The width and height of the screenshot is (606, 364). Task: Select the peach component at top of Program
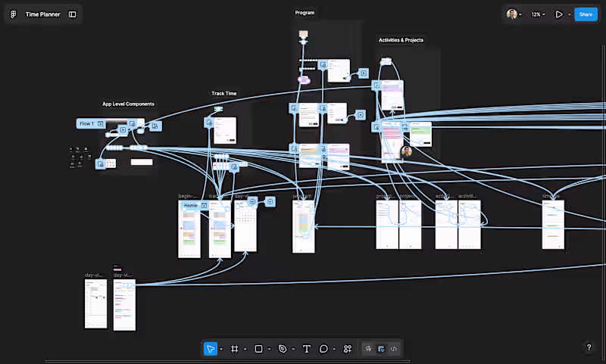tap(304, 34)
